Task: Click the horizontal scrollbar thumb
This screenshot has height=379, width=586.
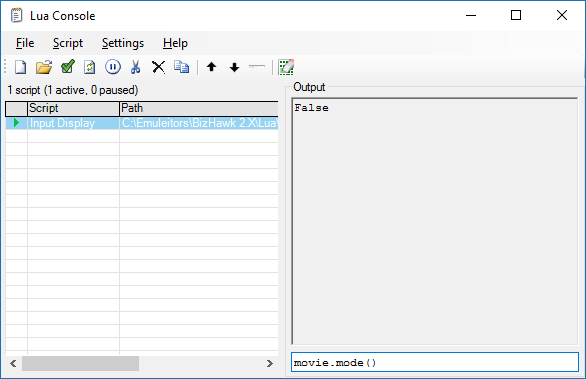Action: click(80, 363)
